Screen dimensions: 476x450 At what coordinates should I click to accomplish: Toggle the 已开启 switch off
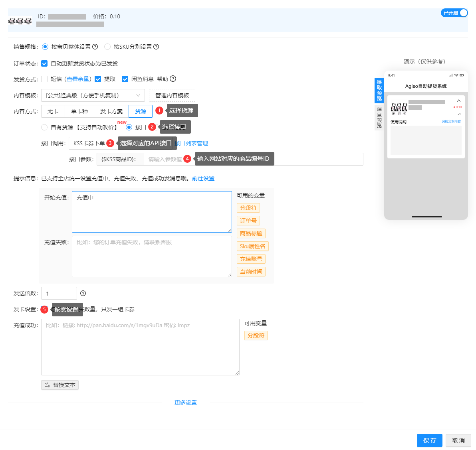(454, 13)
